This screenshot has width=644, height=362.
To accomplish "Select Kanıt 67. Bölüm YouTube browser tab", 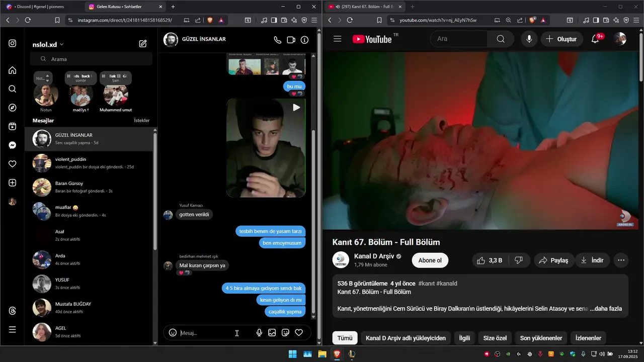I will pos(365,7).
